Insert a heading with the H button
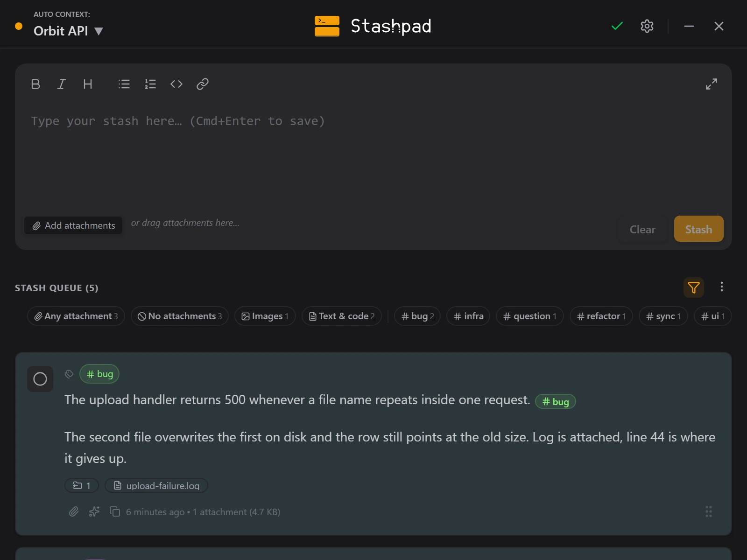This screenshot has width=747, height=560. [x=88, y=84]
